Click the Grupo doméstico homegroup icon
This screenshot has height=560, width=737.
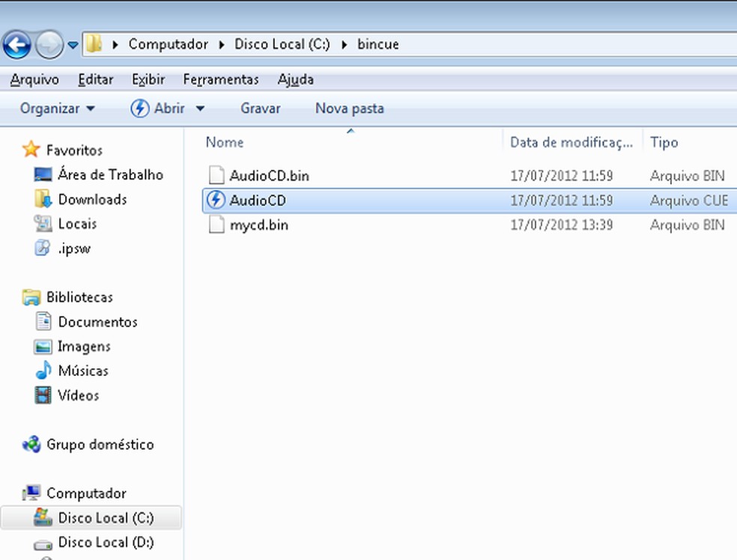pos(31,444)
